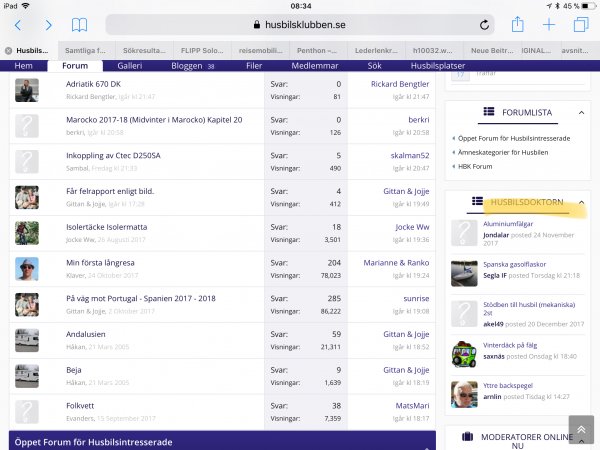Tap the Safari forward arrow

click(x=48, y=25)
